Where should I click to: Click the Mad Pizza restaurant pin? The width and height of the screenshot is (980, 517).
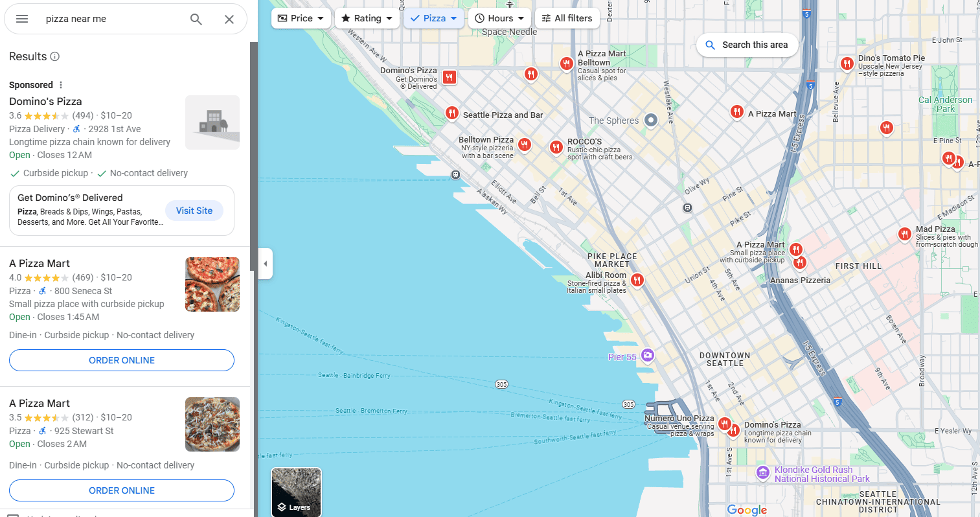904,233
